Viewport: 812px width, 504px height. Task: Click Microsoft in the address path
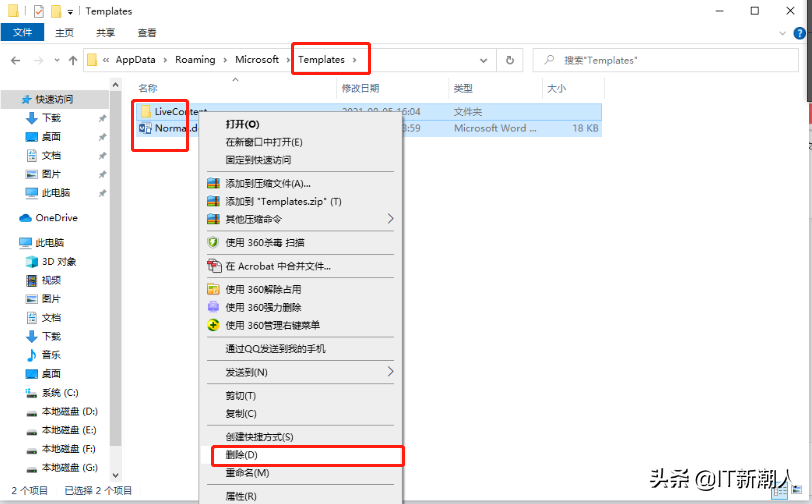click(257, 60)
